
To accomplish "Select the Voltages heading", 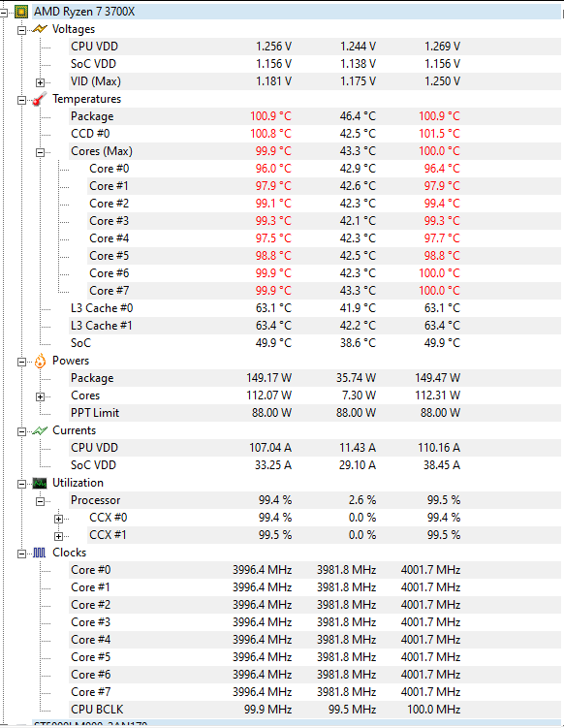I will tap(74, 29).
